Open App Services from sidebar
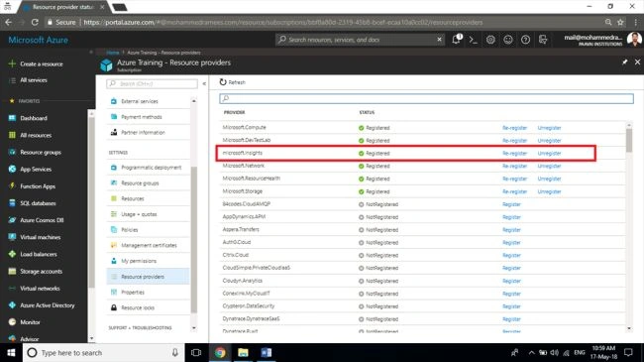The width and height of the screenshot is (644, 362). click(36, 169)
